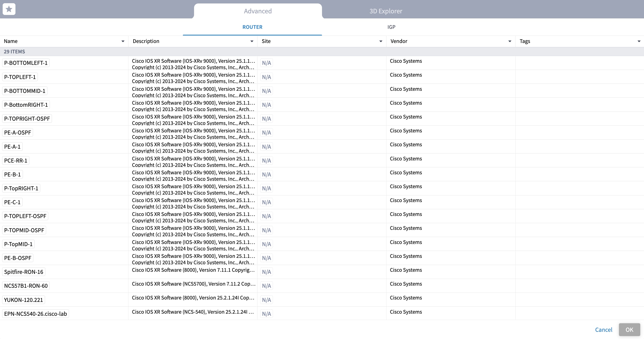Screen dimensions: 644x339
Task: Open the Description column dropdown arrow
Action: [x=252, y=41]
